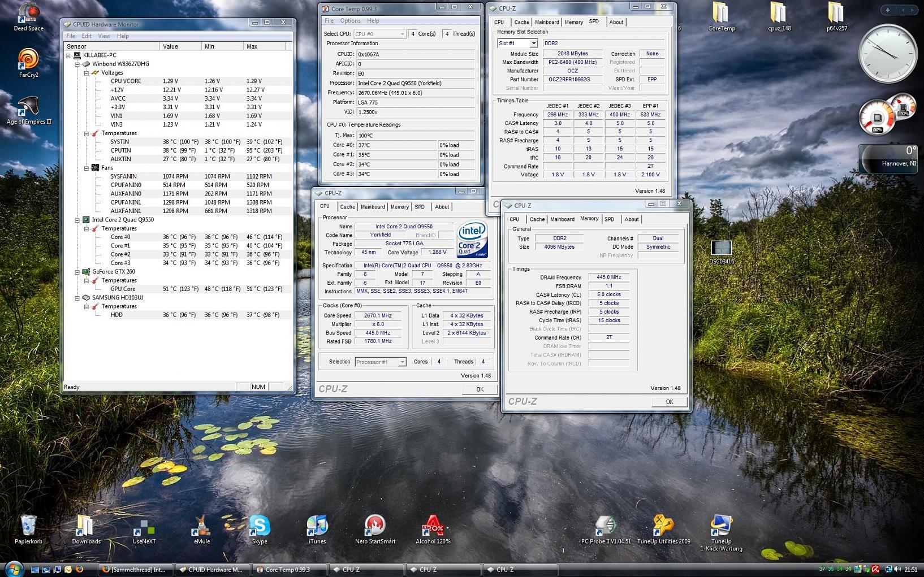The image size is (924, 577).
Task: Collapse the Winbond W83627DHG node
Action: (x=77, y=64)
